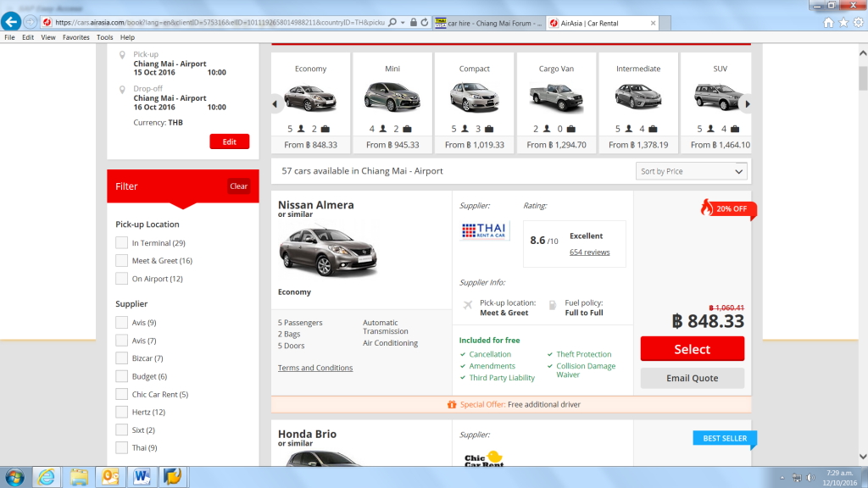Click the Special Offer gift icon

(x=452, y=404)
